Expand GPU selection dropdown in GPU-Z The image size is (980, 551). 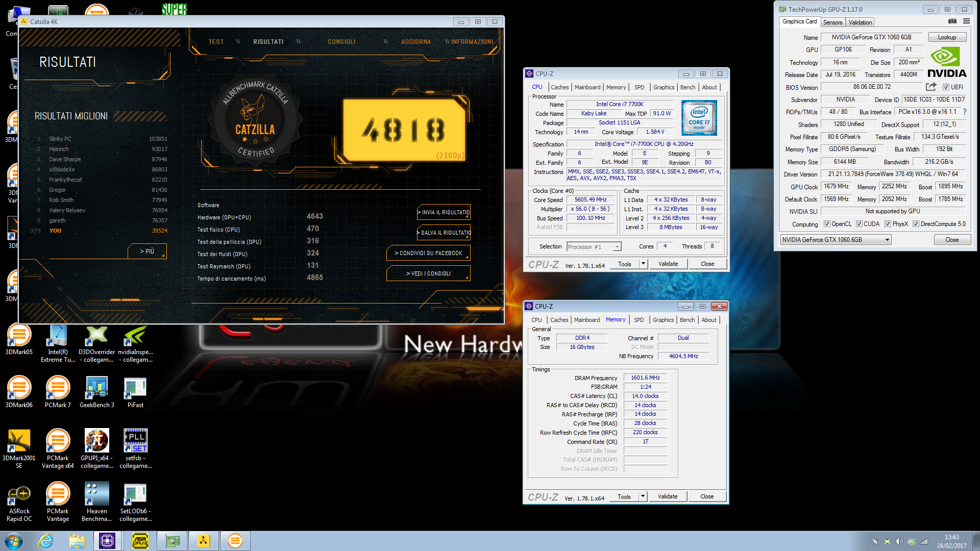887,240
